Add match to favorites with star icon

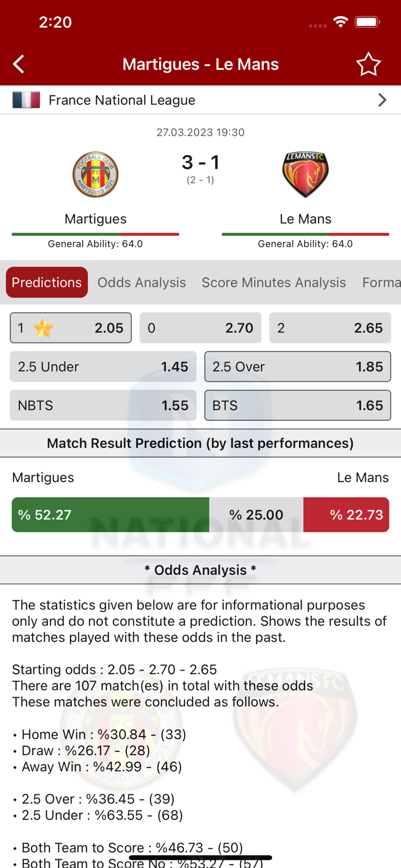click(368, 64)
